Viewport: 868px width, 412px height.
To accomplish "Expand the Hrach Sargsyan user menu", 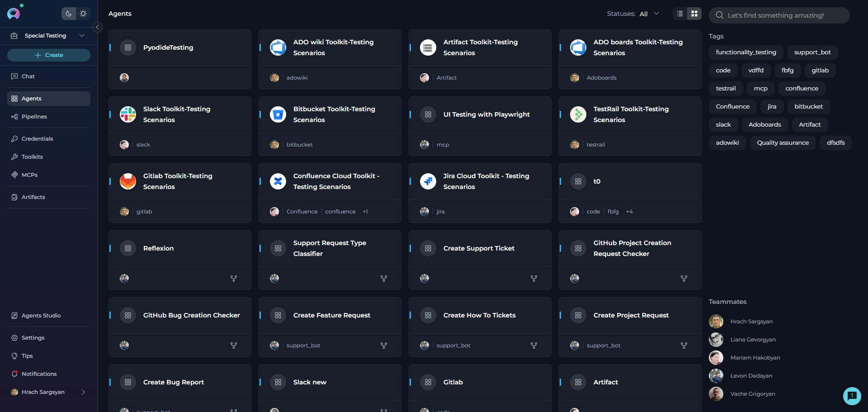I will pos(83,392).
